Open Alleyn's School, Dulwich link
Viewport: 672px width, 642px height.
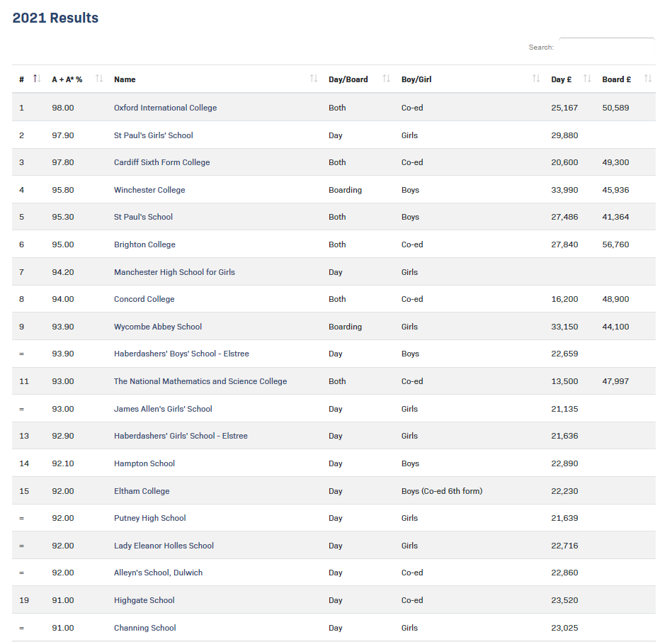(158, 573)
